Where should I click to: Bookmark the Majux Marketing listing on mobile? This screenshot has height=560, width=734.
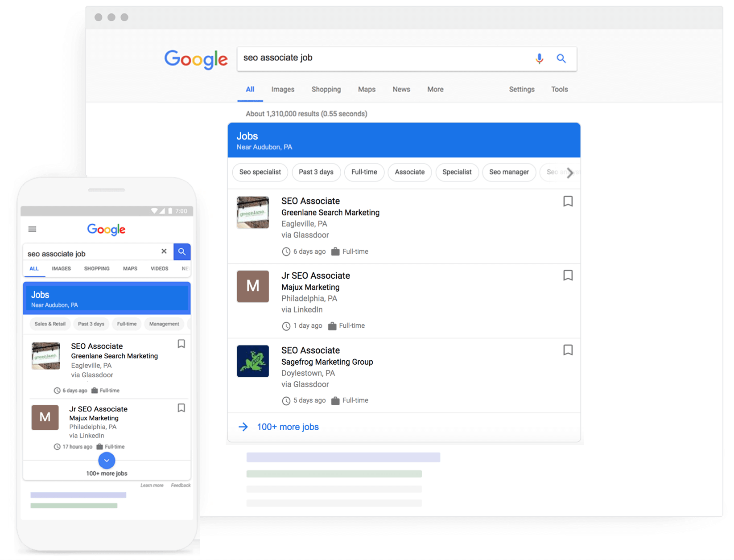coord(181,408)
